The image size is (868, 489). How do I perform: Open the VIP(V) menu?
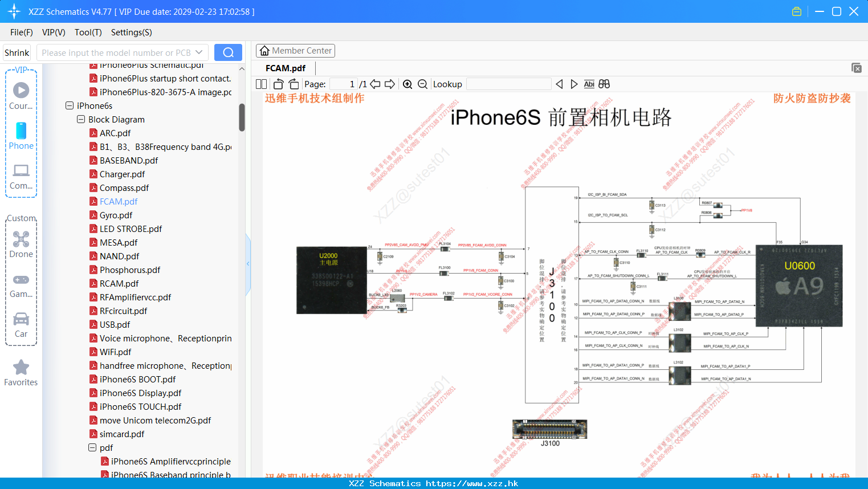(54, 32)
